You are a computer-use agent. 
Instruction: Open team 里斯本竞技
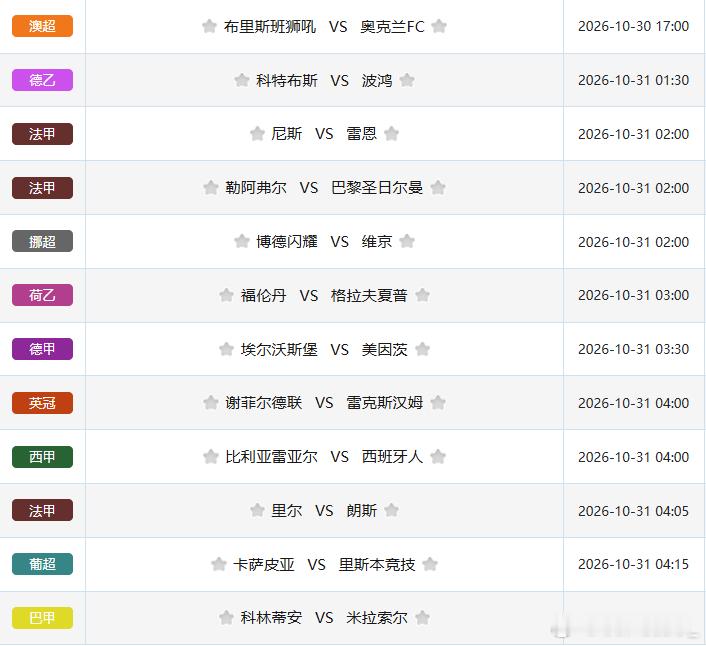click(x=377, y=565)
